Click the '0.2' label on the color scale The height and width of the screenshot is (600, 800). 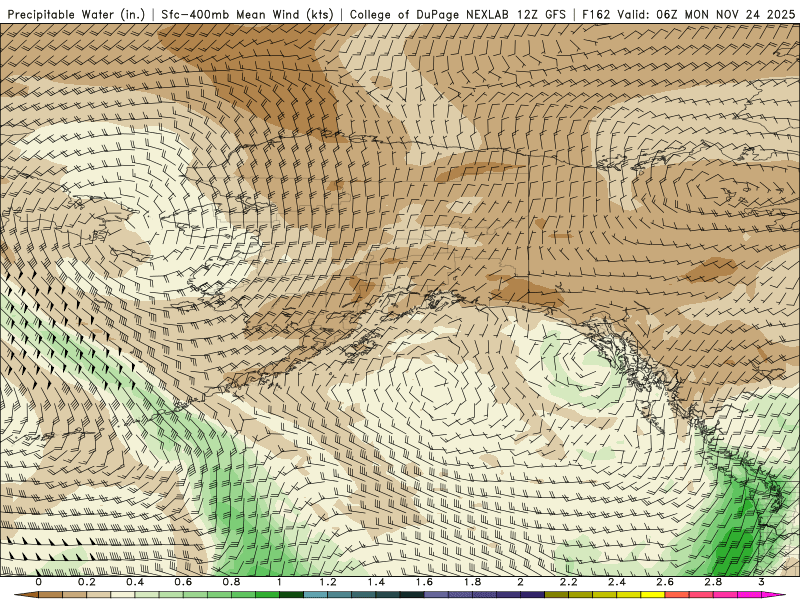pyautogui.click(x=87, y=582)
